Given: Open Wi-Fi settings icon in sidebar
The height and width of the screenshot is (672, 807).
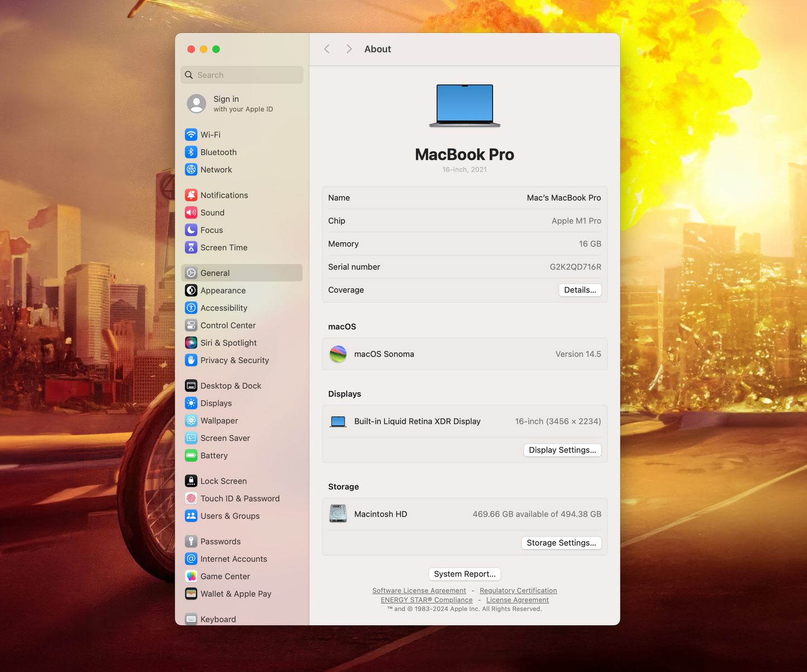Looking at the screenshot, I should [x=191, y=135].
